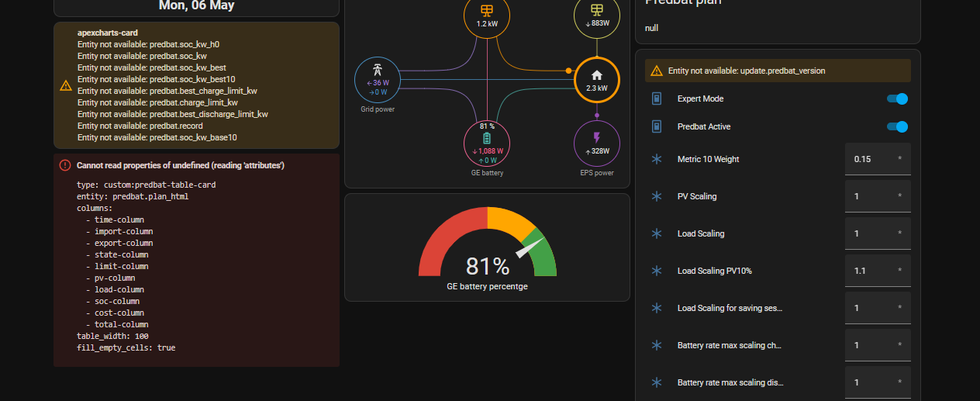Click the Load Scaling for saving sessions label
980x401 pixels.
coord(730,308)
